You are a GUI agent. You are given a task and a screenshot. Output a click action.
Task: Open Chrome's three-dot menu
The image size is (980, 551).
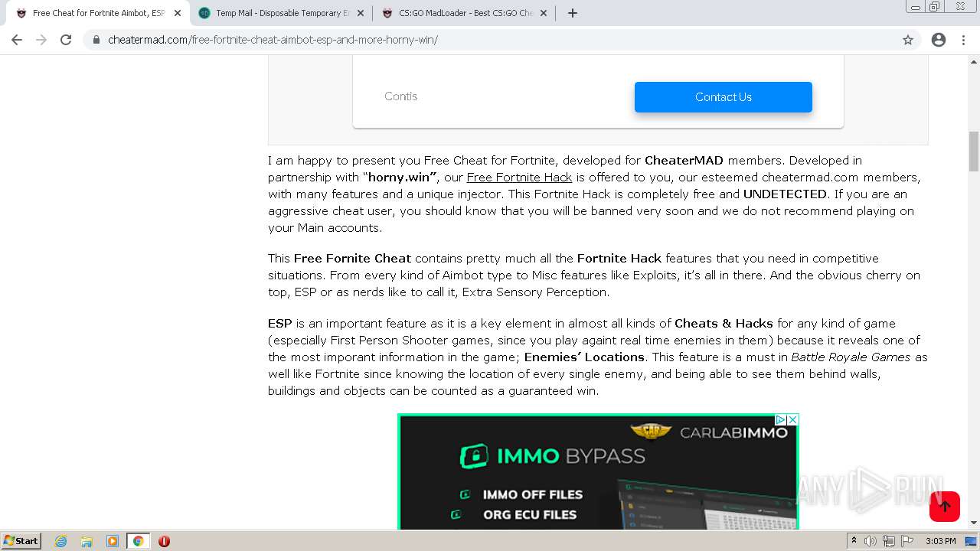[963, 40]
